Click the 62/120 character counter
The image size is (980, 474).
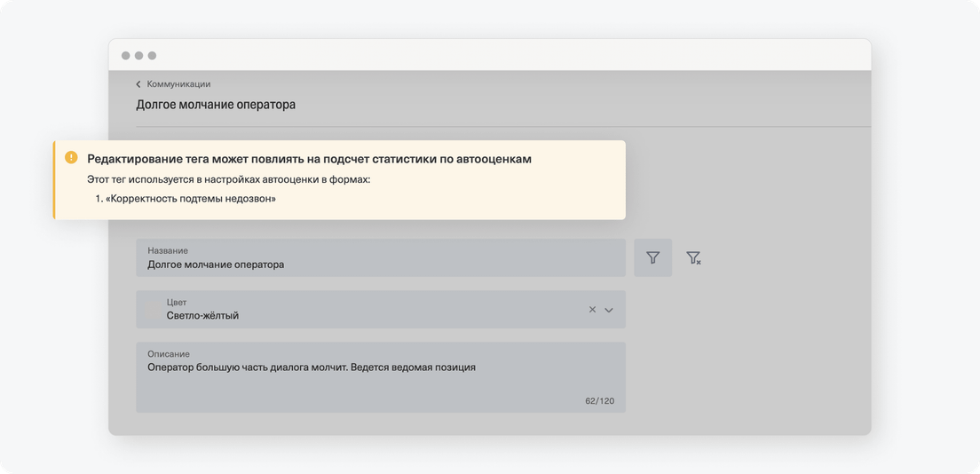click(599, 401)
